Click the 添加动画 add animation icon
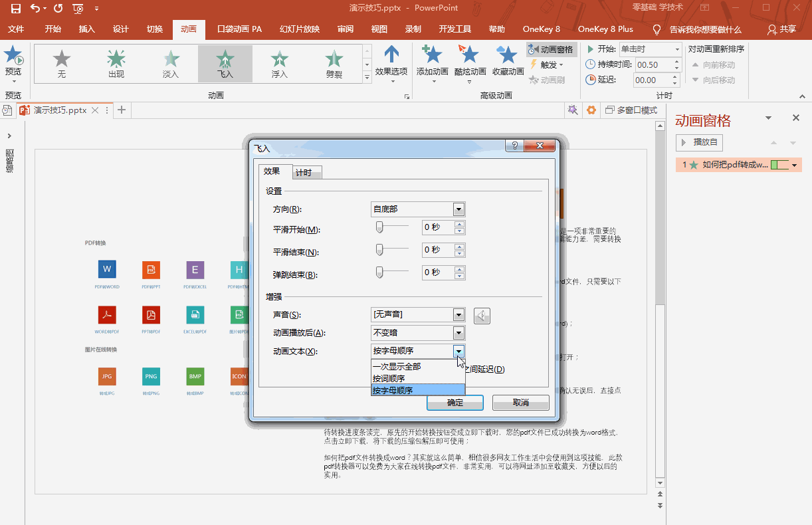The height and width of the screenshot is (525, 812). pyautogui.click(x=432, y=54)
